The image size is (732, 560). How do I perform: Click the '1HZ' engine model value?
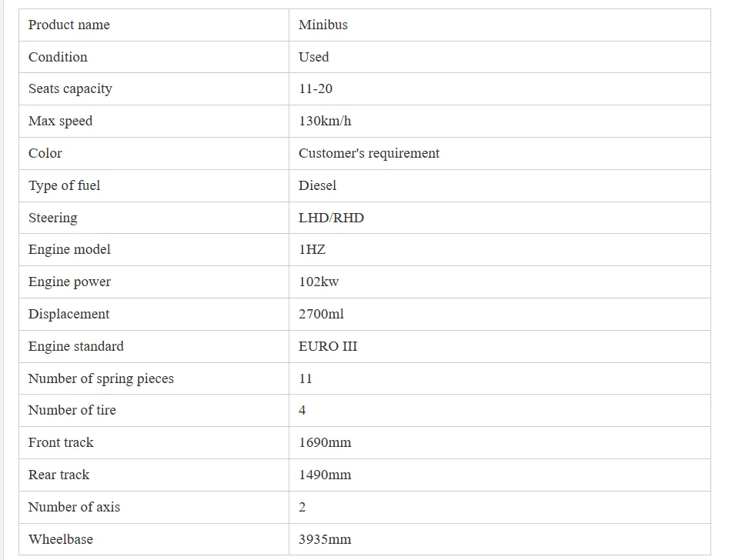coord(312,249)
